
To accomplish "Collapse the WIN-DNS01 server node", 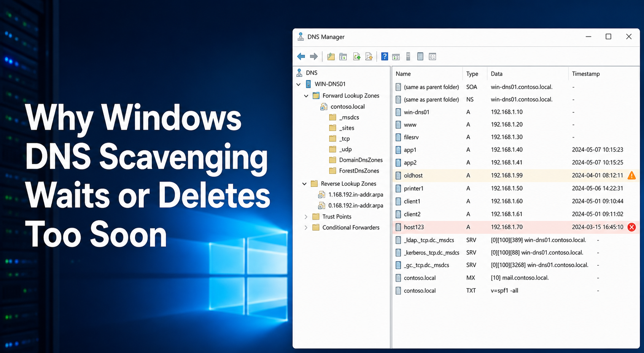I will tap(299, 84).
